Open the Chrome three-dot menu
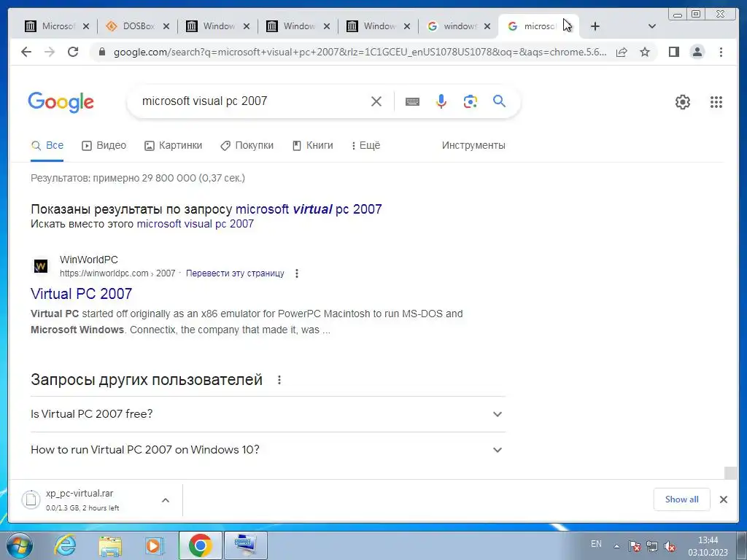Screen dimensions: 747x560 pyautogui.click(x=721, y=52)
